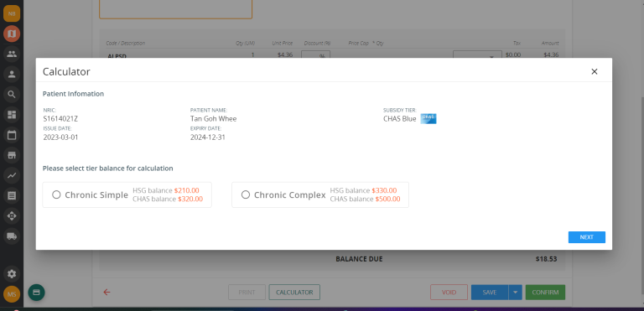Open the dashboard tiles icon in sidebar

[12, 115]
